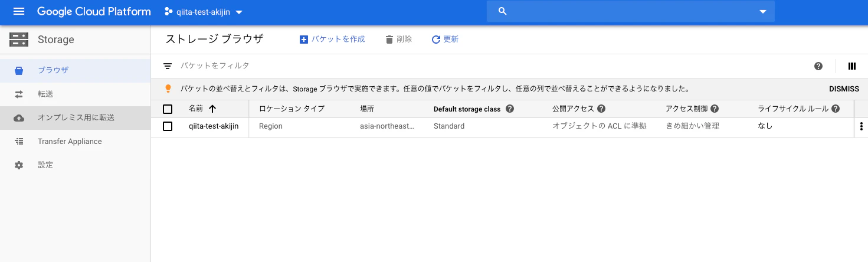Click the project hexagon icon beside project name
The image size is (868, 262).
pyautogui.click(x=169, y=12)
